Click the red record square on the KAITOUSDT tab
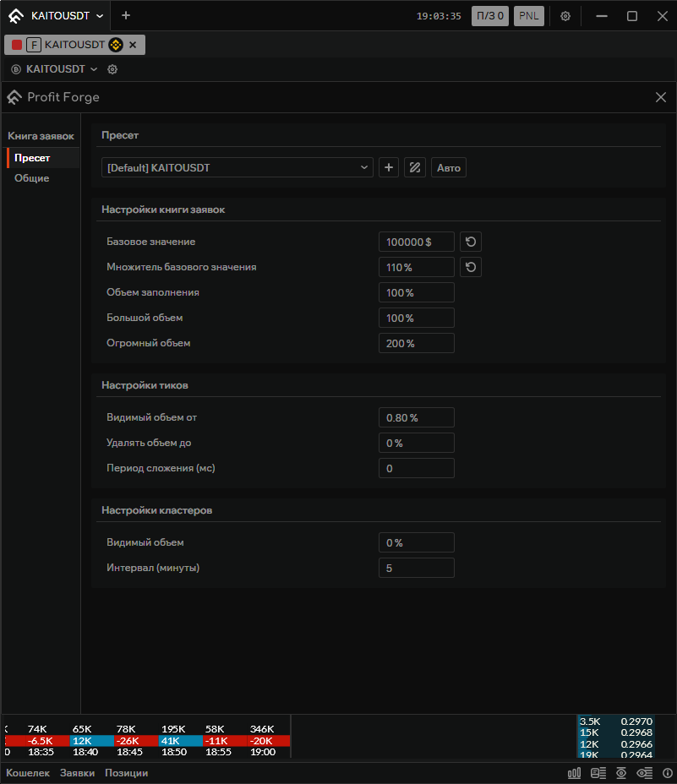The image size is (677, 784). tap(17, 45)
